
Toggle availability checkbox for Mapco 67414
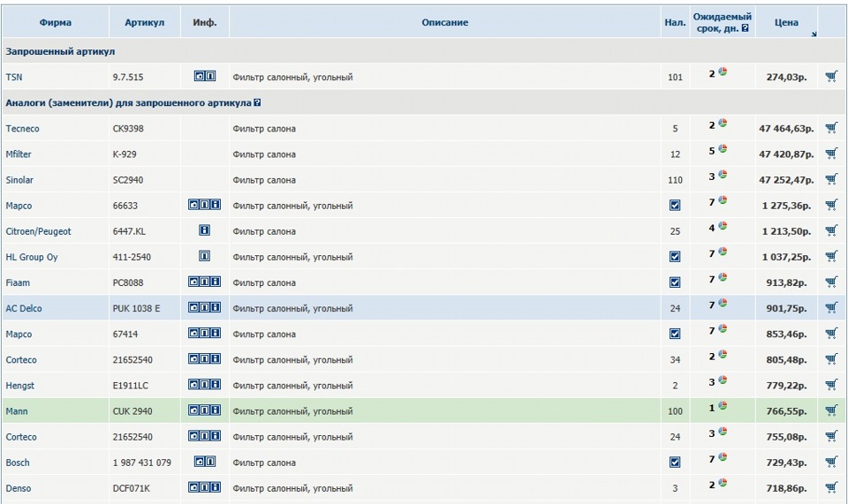[x=675, y=334]
